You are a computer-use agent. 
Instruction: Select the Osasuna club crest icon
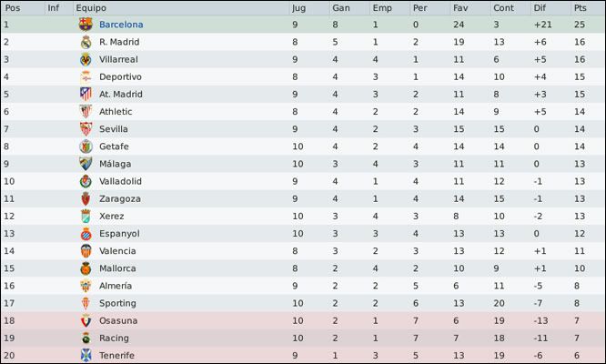click(86, 320)
